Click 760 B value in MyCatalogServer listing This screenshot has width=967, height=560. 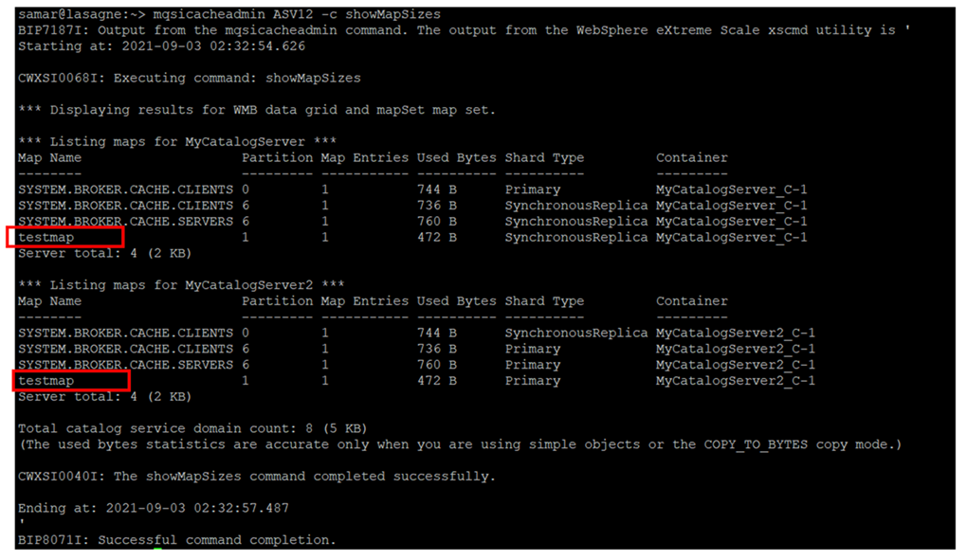pos(436,221)
